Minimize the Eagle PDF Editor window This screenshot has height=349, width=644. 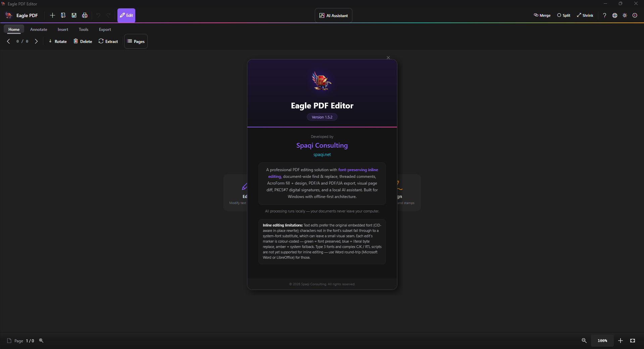605,4
